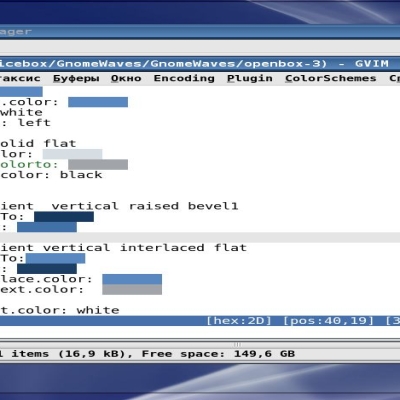The image size is (400, 400).
Task: Open the Plugin menu
Action: 250,79
